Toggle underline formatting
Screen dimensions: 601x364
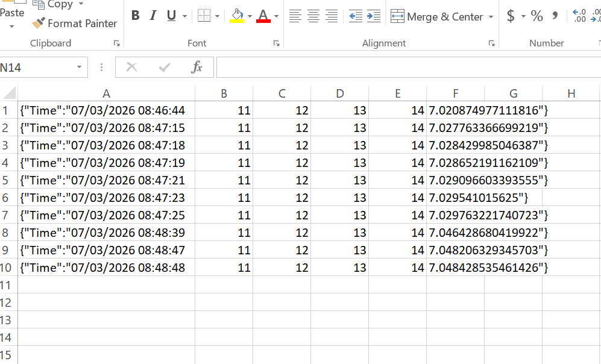(x=171, y=16)
